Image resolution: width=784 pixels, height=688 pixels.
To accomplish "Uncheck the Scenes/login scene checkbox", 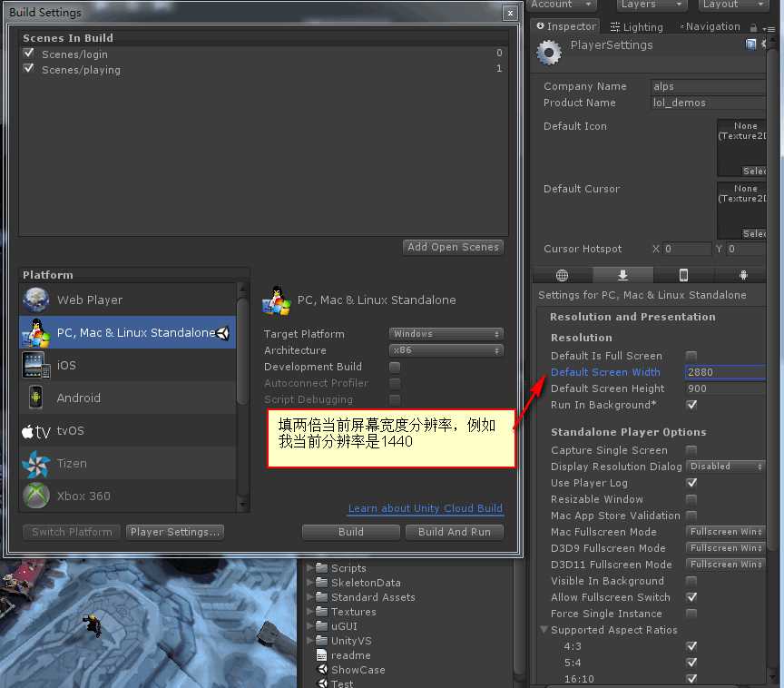I will tap(29, 53).
